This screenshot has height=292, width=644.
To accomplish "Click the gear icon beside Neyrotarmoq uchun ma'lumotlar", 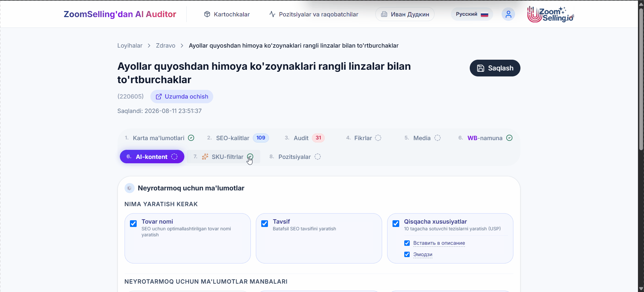I will coord(129,188).
